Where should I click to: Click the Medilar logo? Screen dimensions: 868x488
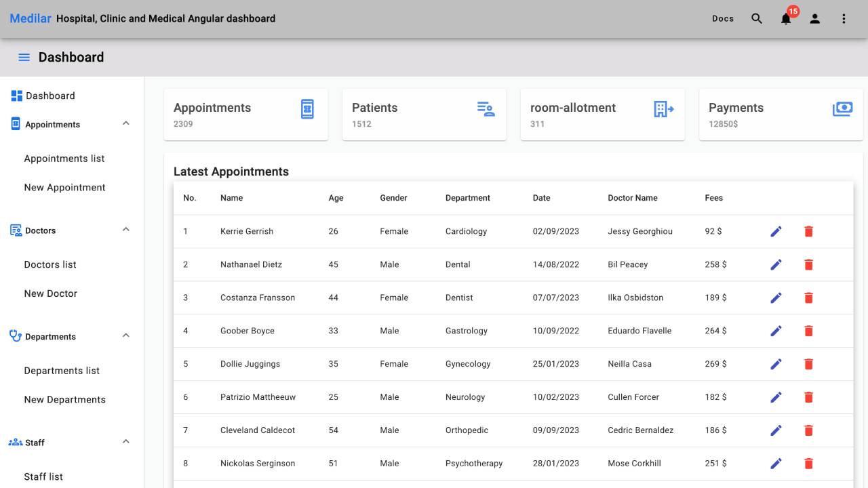tap(30, 18)
